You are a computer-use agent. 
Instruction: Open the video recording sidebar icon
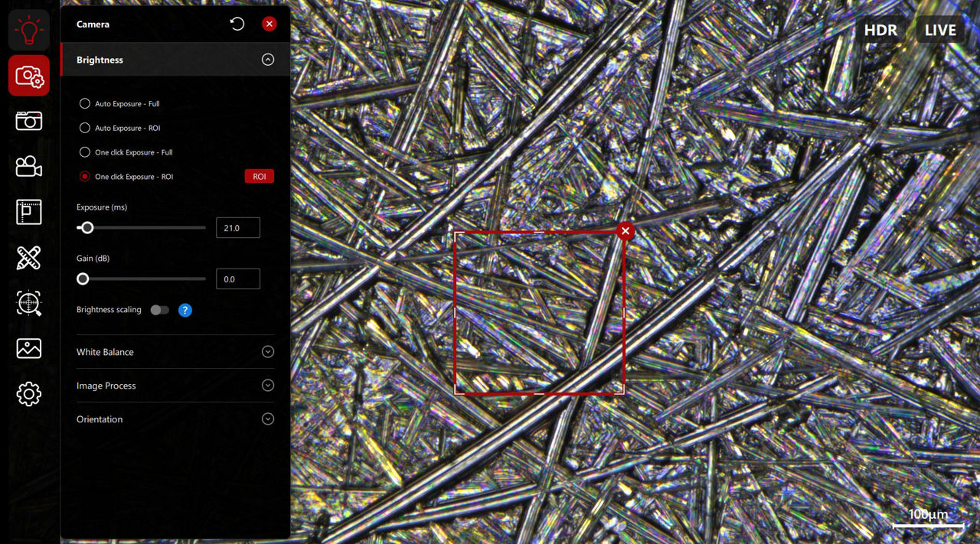[x=29, y=166]
